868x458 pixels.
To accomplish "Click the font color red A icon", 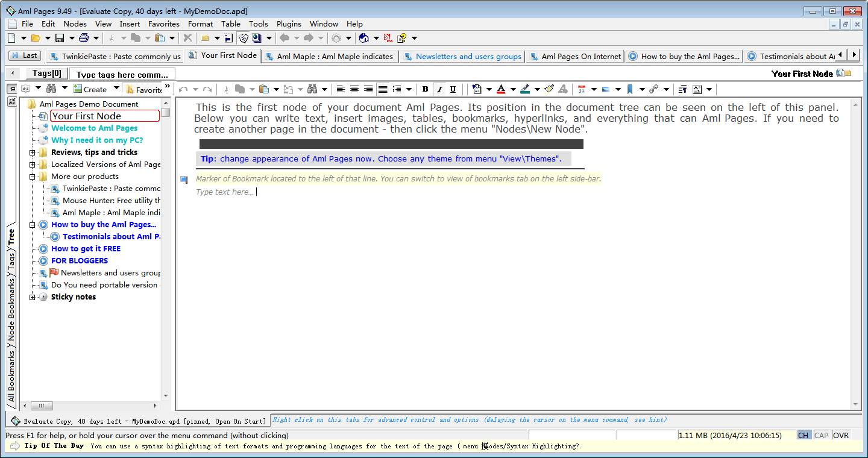I will (501, 89).
